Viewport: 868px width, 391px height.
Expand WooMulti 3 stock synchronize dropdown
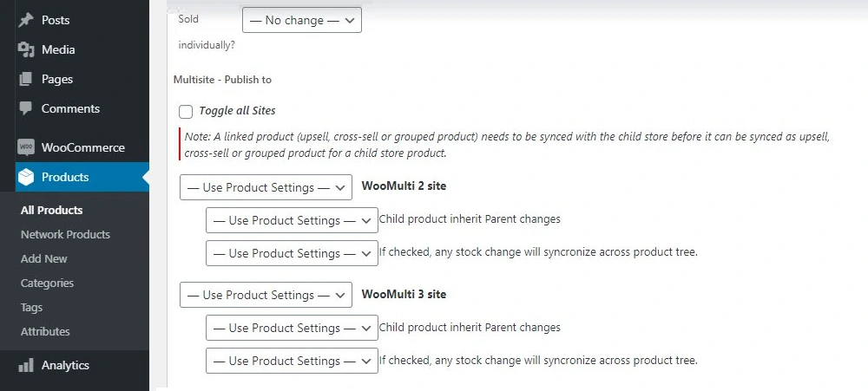pos(292,361)
